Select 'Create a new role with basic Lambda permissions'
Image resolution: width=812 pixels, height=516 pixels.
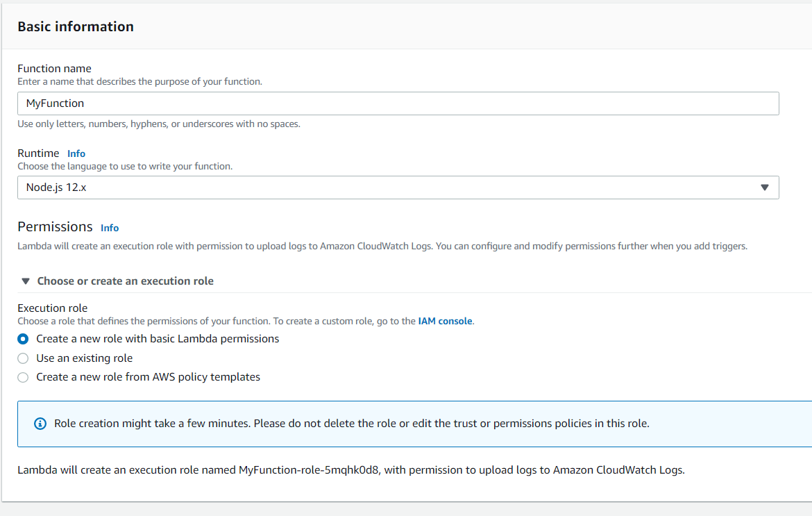tap(23, 339)
